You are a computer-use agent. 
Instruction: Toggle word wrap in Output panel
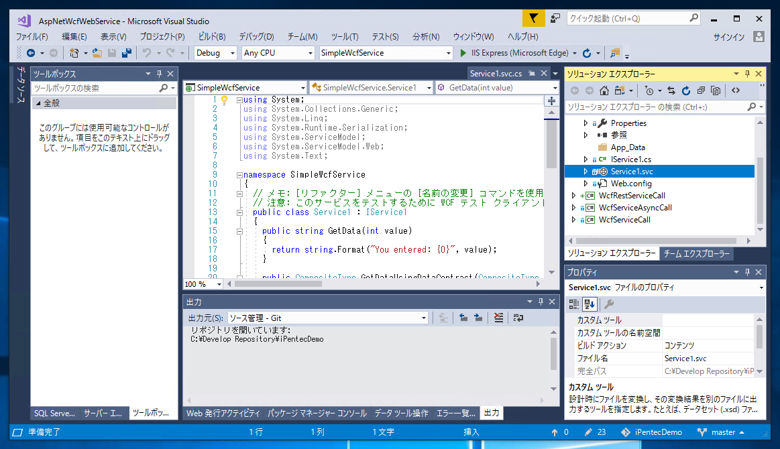click(x=518, y=318)
